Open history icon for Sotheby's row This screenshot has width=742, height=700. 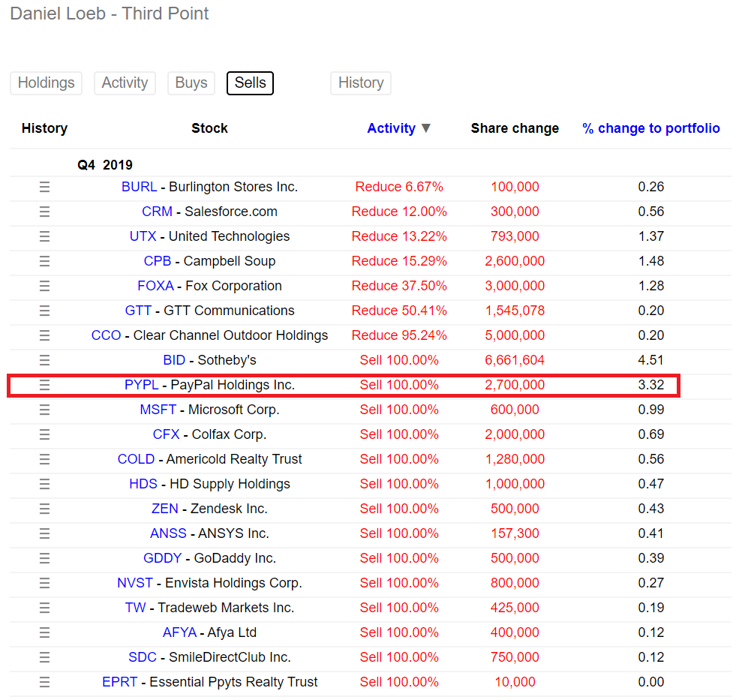point(44,360)
